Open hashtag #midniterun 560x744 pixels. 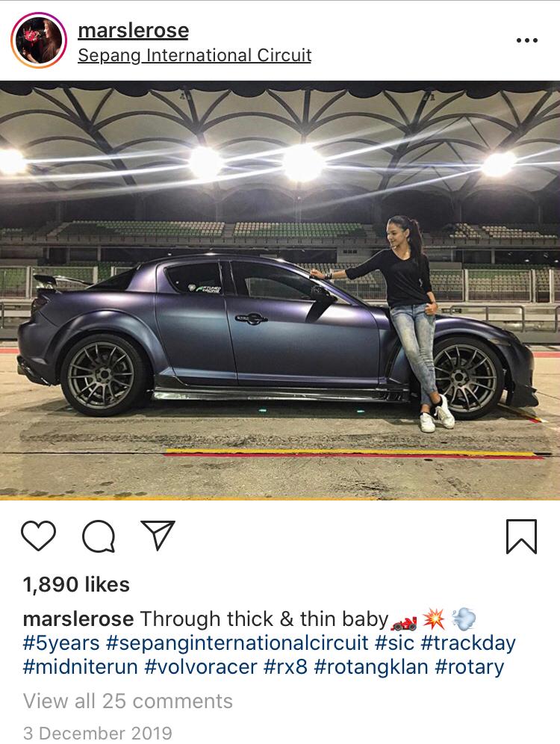[x=80, y=666]
